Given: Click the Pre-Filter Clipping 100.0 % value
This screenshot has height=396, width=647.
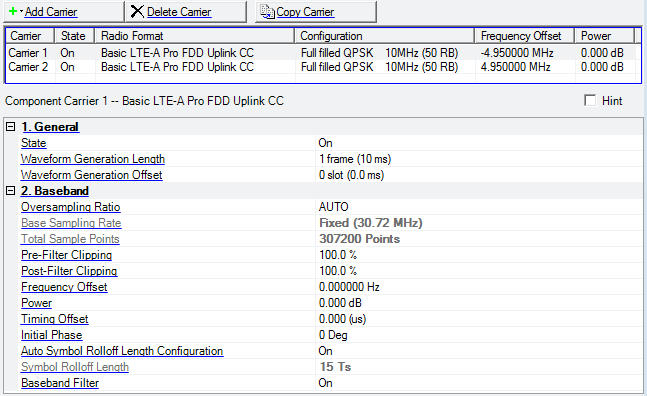Looking at the screenshot, I should 338,255.
